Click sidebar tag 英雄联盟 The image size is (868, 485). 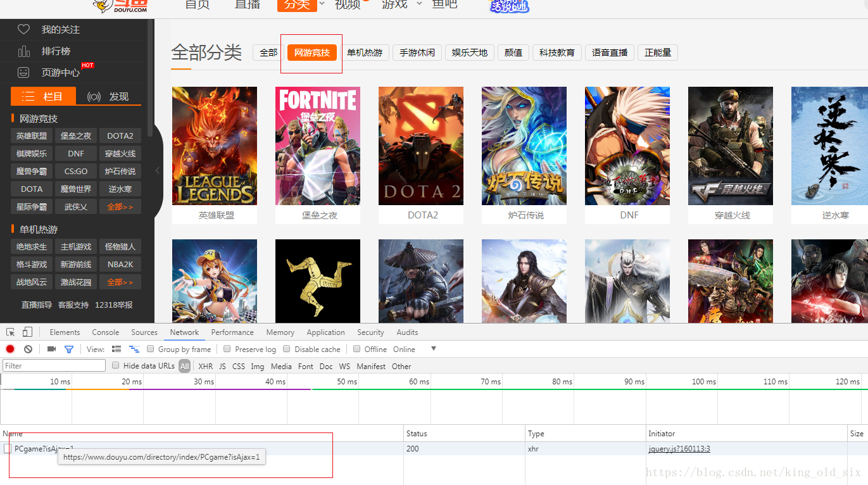tap(32, 135)
